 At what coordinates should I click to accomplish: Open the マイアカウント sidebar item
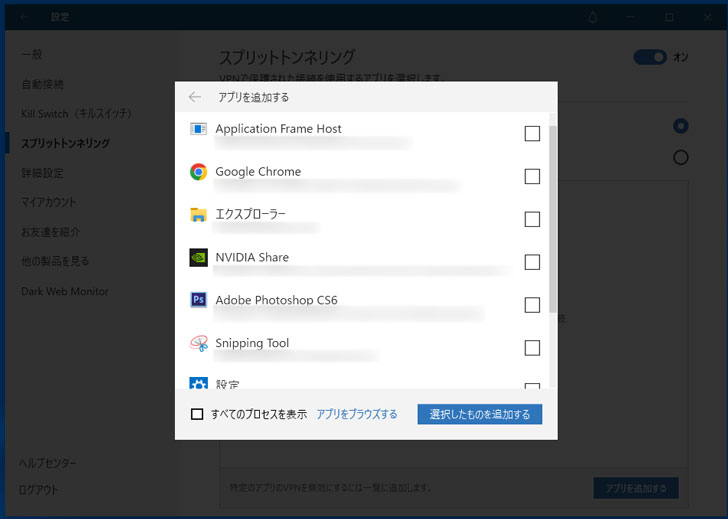click(x=49, y=202)
